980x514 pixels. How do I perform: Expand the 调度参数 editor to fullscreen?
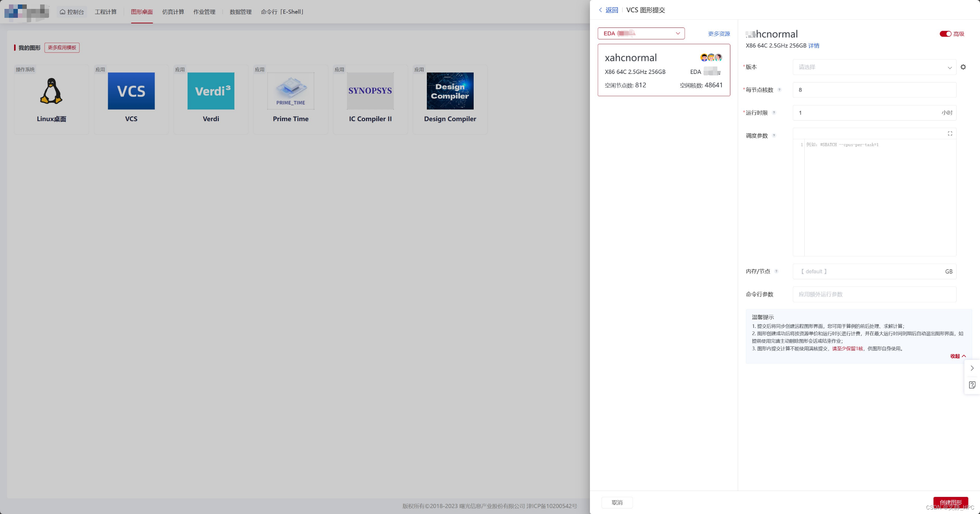coord(950,134)
